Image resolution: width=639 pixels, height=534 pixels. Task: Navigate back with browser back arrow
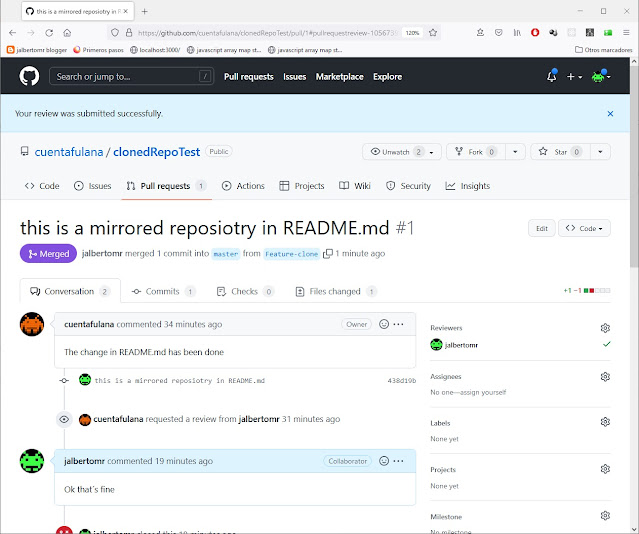point(13,33)
